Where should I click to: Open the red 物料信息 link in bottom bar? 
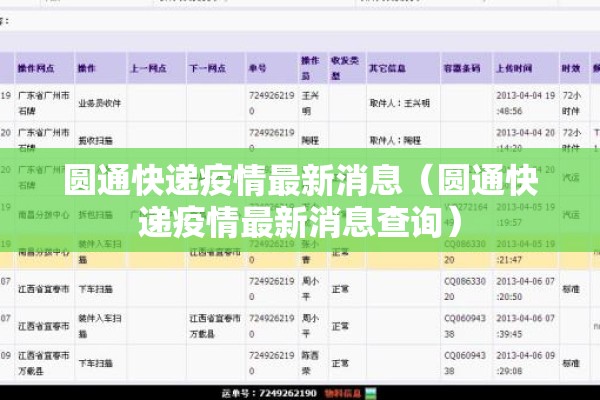343,393
